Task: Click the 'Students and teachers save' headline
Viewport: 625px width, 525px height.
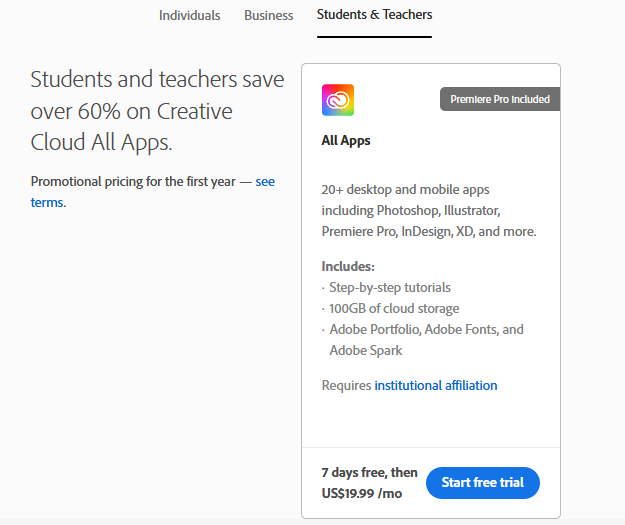Action: pos(157,111)
